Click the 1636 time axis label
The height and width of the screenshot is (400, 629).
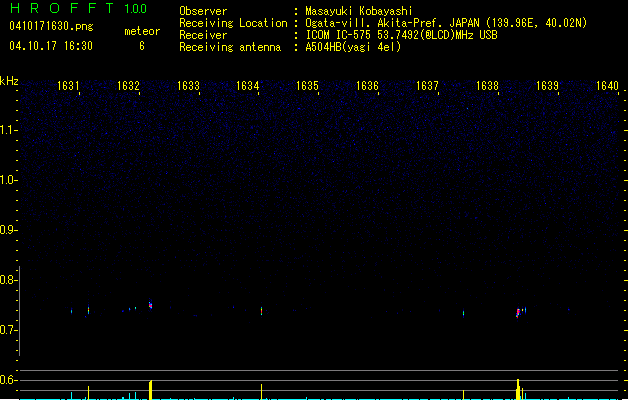[367, 86]
